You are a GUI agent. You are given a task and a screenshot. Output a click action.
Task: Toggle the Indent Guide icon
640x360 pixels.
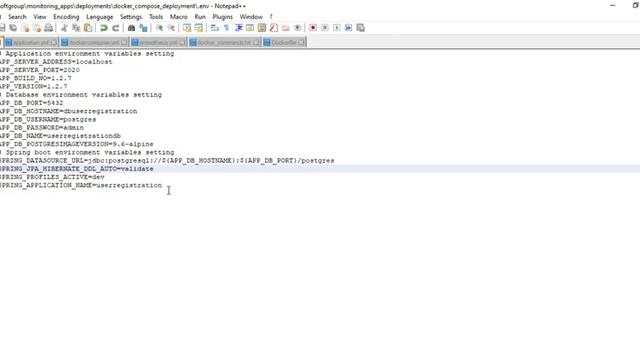tap(238, 28)
